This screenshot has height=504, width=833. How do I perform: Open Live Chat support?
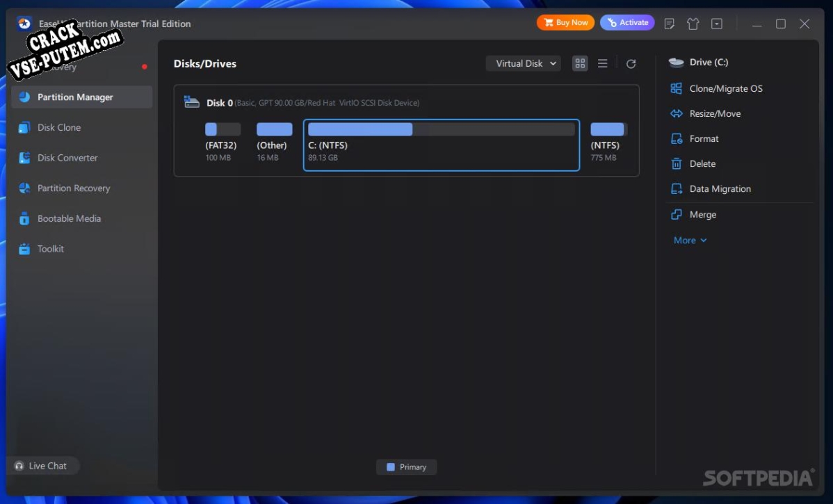[x=42, y=466]
